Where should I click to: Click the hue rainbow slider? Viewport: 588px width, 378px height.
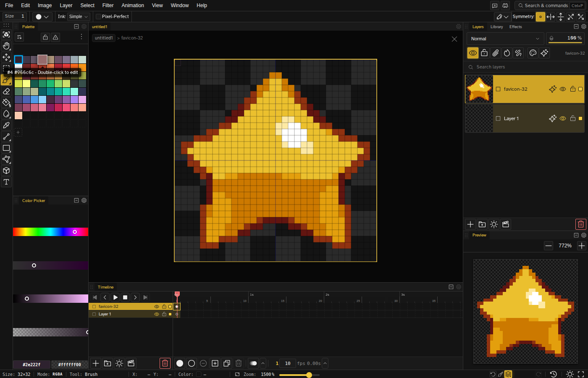click(50, 232)
